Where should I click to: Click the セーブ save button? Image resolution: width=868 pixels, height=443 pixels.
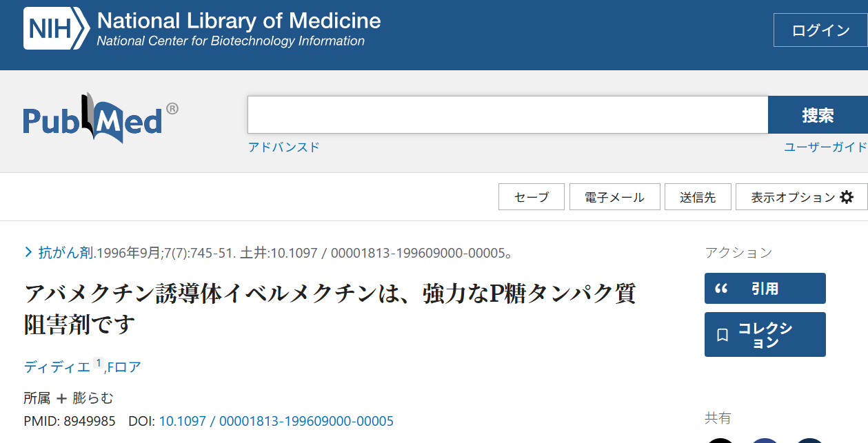point(532,197)
